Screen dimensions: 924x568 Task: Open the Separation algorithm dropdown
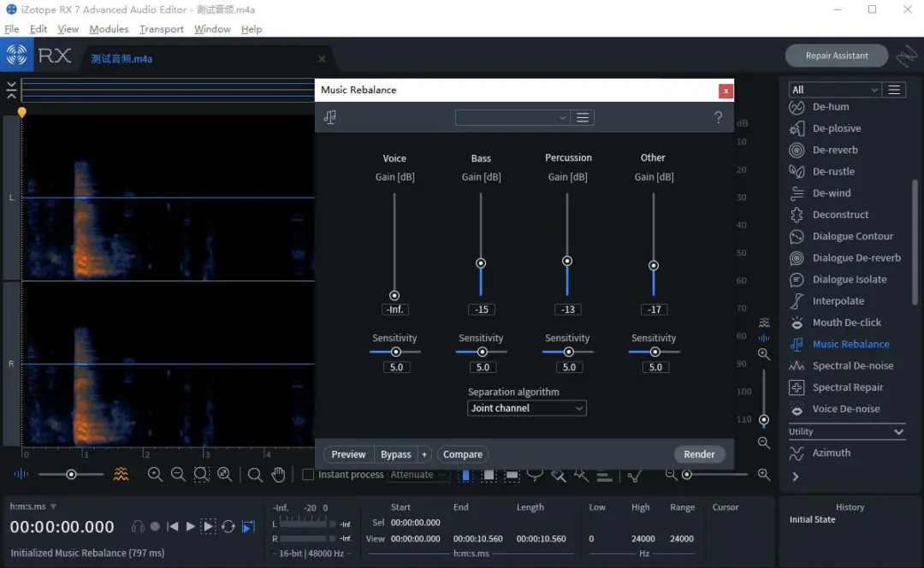[526, 408]
